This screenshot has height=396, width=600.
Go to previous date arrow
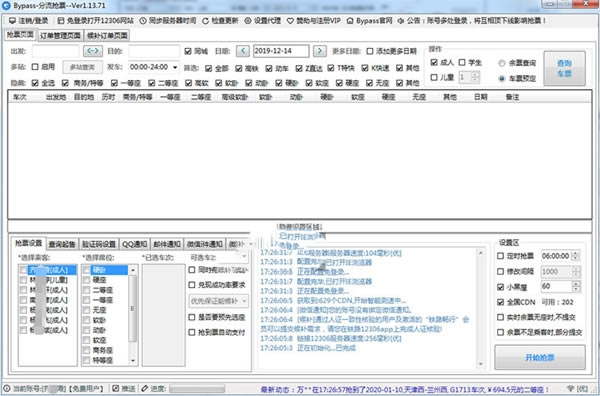point(243,51)
